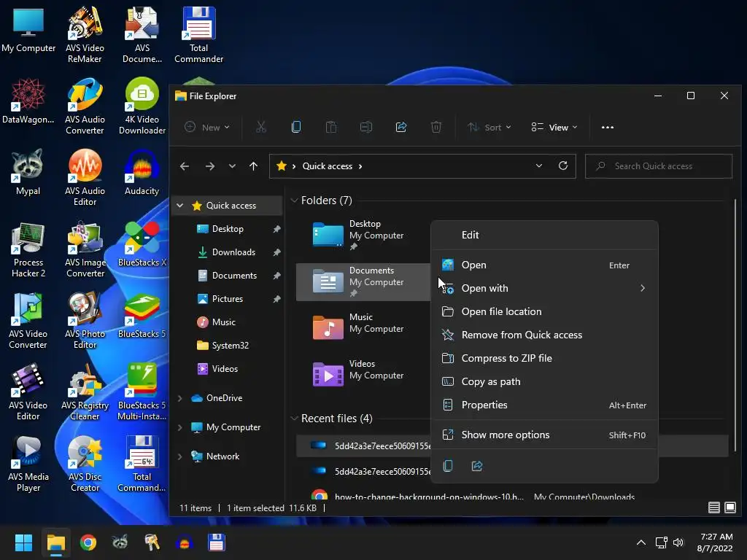Go back with the back arrow
Viewport: 747px width, 560px height.
[185, 166]
